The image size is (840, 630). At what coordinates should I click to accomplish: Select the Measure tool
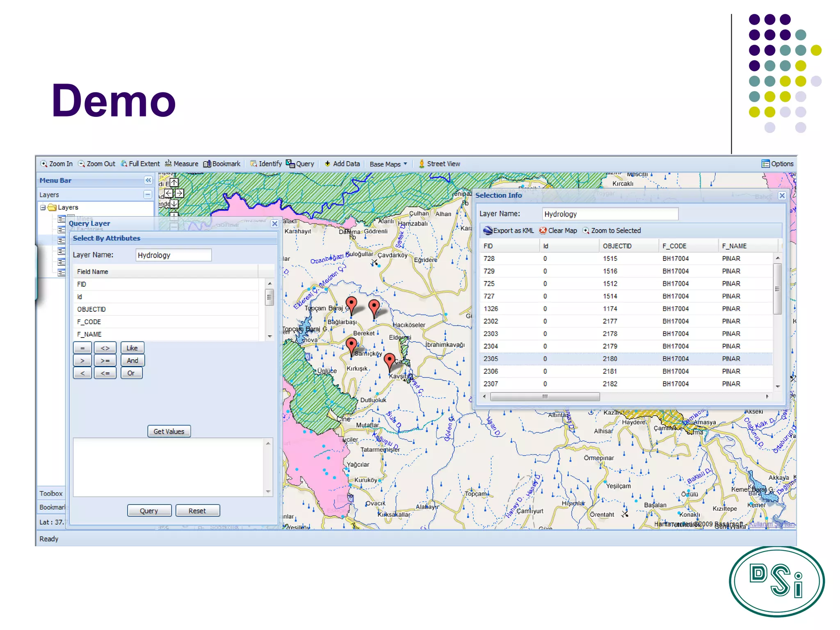click(x=181, y=164)
